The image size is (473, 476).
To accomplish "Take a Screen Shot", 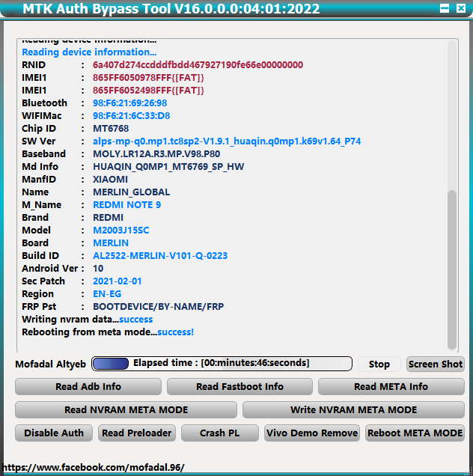I will pos(436,364).
